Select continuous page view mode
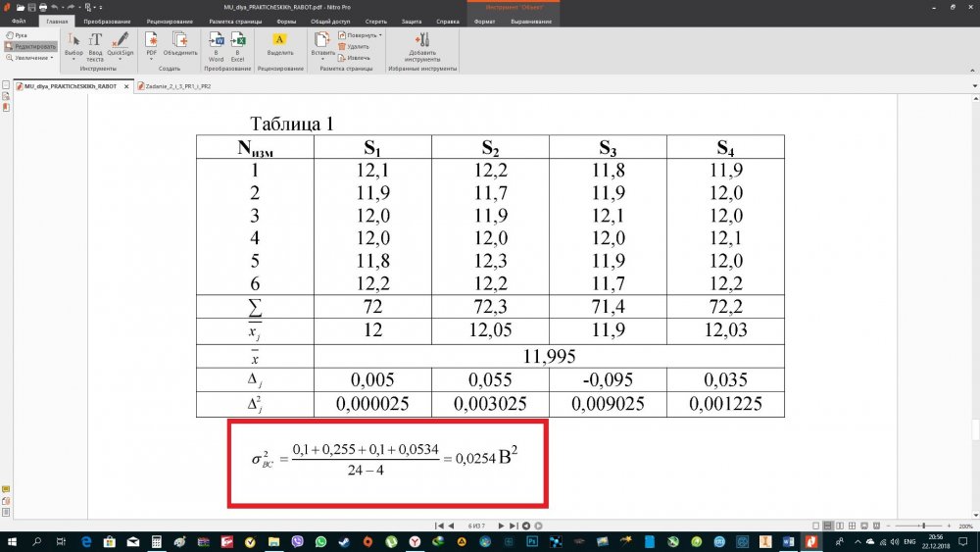This screenshot has height=552, width=980. click(x=827, y=526)
